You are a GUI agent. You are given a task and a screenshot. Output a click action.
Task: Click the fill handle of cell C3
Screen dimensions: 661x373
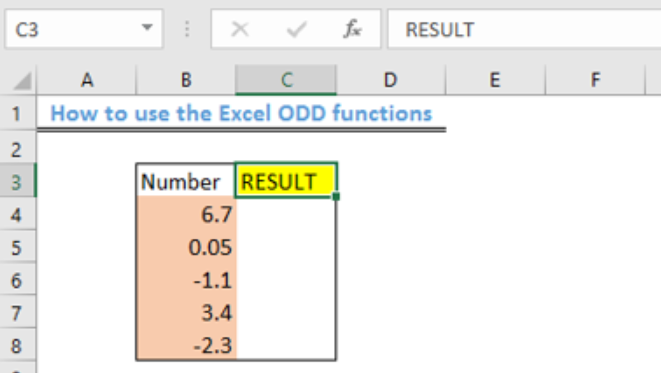pos(336,196)
